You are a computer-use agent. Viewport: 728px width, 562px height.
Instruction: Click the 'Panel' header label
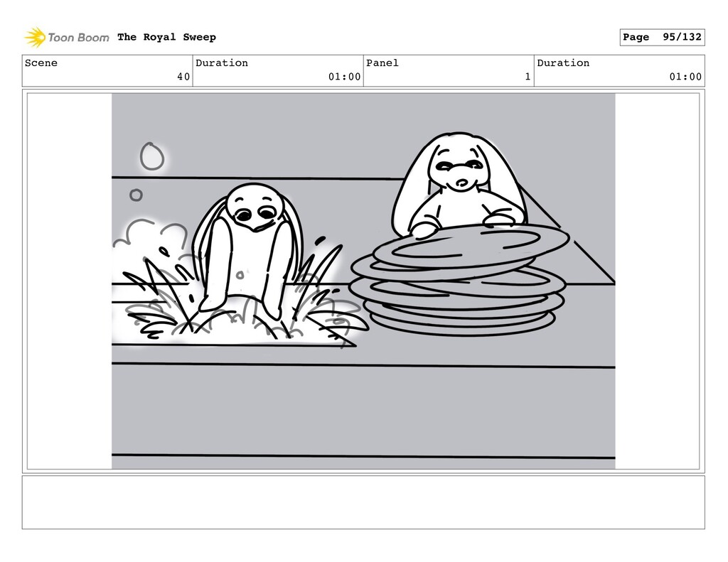[382, 63]
